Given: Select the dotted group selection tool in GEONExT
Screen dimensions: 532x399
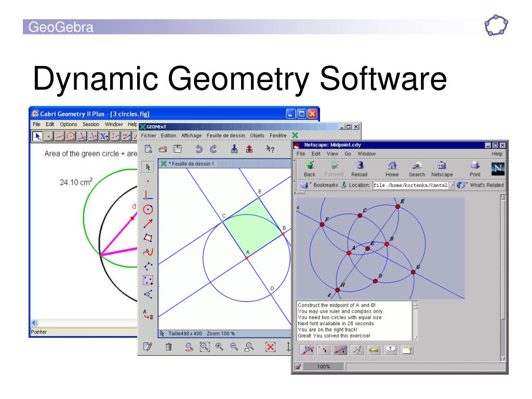Looking at the screenshot, I should click(x=148, y=280).
